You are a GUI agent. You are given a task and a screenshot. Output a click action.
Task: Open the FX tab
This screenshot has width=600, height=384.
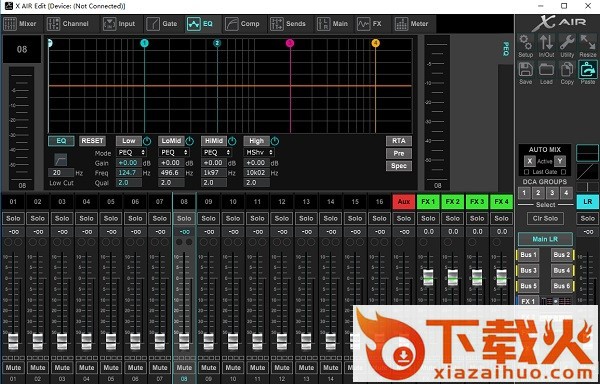(x=370, y=24)
